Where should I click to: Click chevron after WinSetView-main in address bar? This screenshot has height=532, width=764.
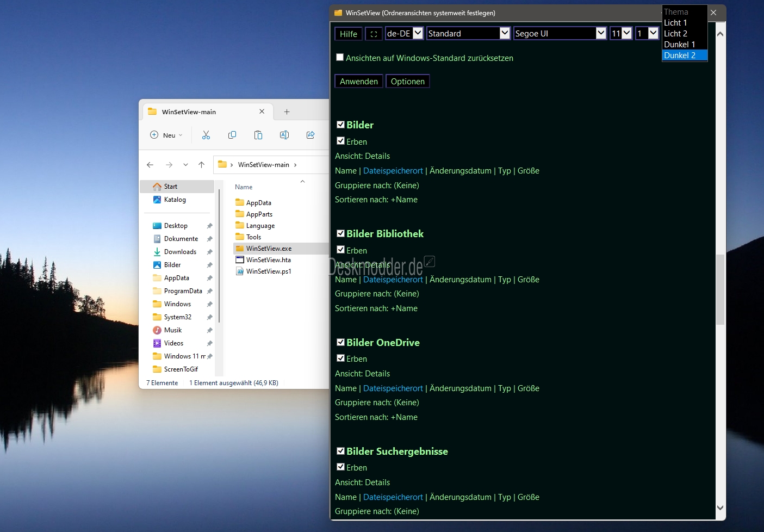(295, 165)
